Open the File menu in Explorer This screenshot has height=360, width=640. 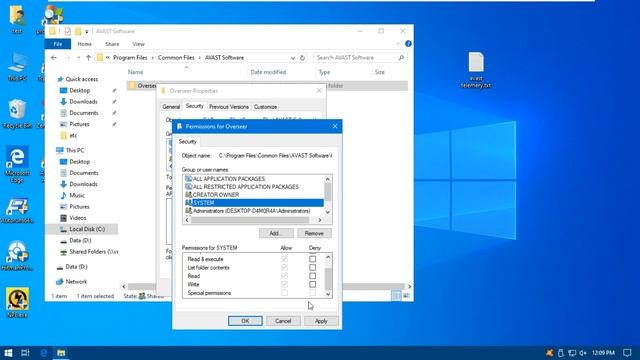pyautogui.click(x=58, y=44)
